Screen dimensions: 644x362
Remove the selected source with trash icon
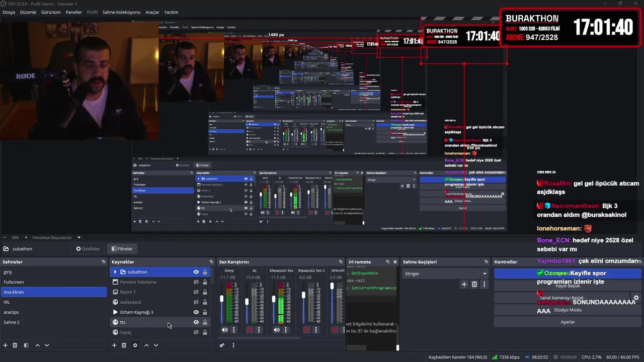pos(124,345)
